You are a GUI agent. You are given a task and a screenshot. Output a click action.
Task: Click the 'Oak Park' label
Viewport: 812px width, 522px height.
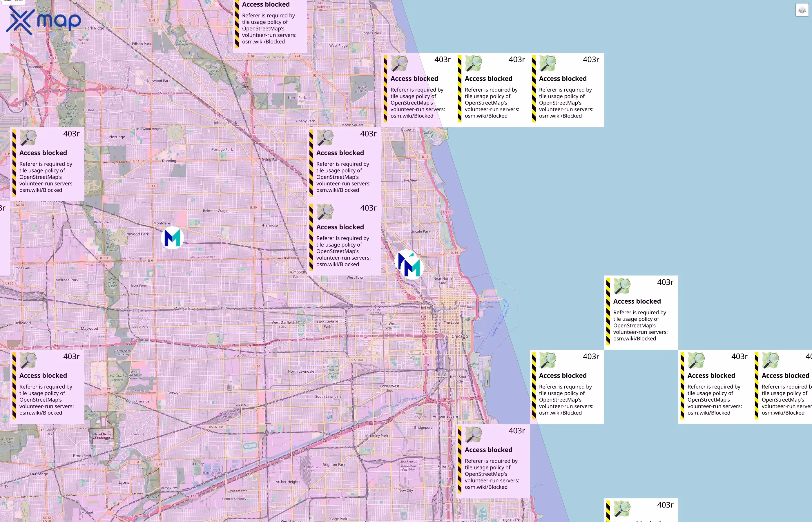click(182, 309)
